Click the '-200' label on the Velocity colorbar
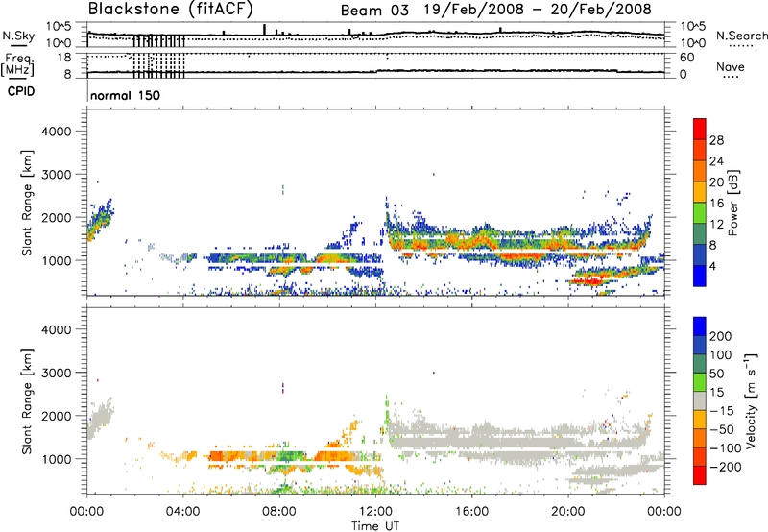Viewport: 768px width, 532px height. 725,467
